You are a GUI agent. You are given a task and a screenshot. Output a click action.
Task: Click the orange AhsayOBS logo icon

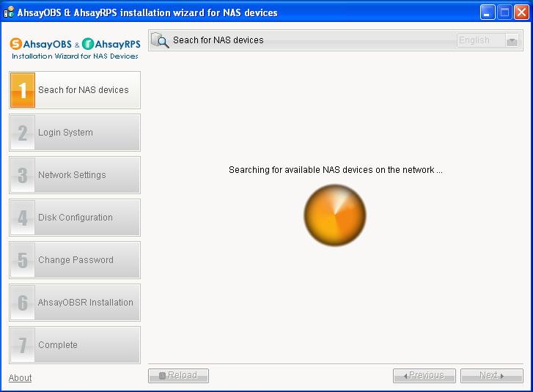[15, 44]
